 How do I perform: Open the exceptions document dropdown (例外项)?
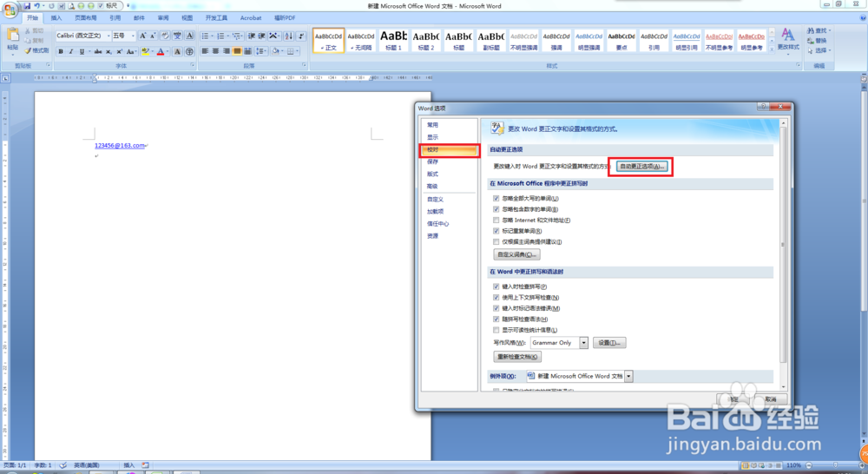(628, 376)
